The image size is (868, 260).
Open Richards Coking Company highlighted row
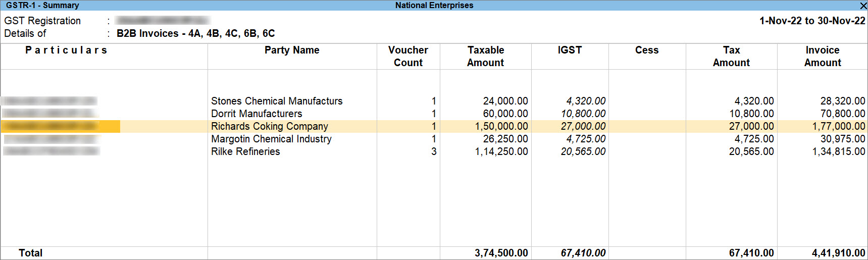pos(434,126)
